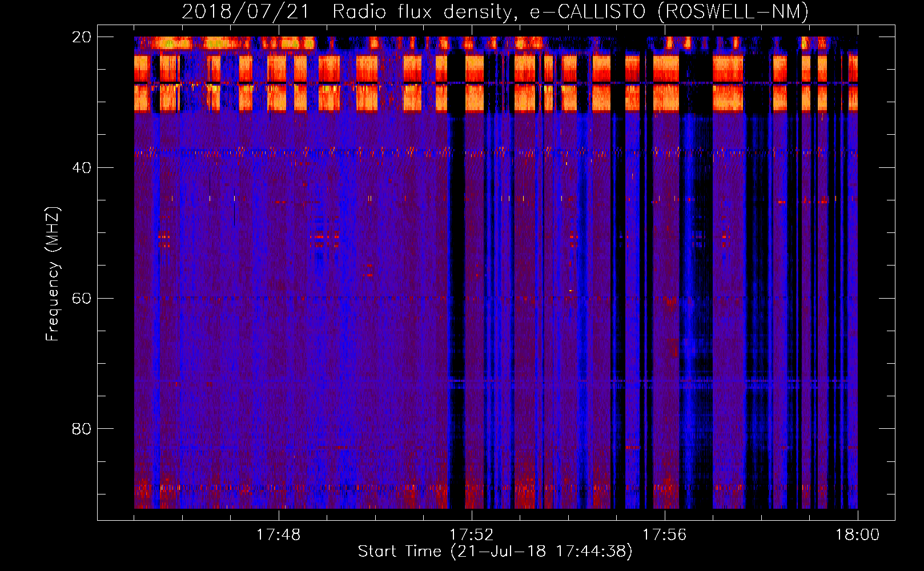Click the y-axis tick label "80"
924x571 pixels.
click(82, 429)
